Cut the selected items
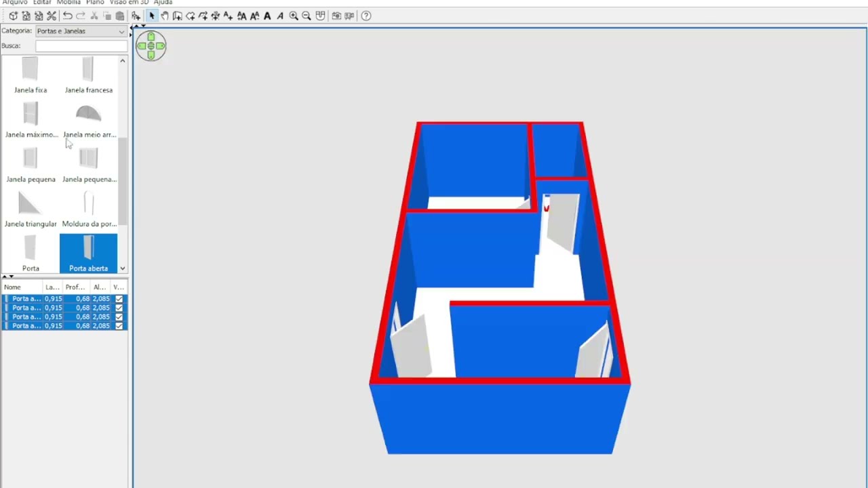The width and height of the screenshot is (868, 488). pos(94,16)
